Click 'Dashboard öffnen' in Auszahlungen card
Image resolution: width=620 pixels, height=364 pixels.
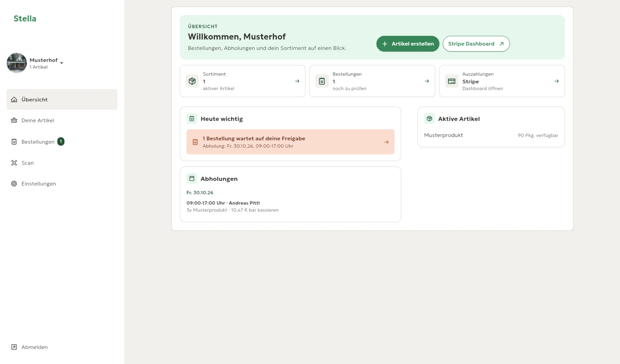(482, 89)
